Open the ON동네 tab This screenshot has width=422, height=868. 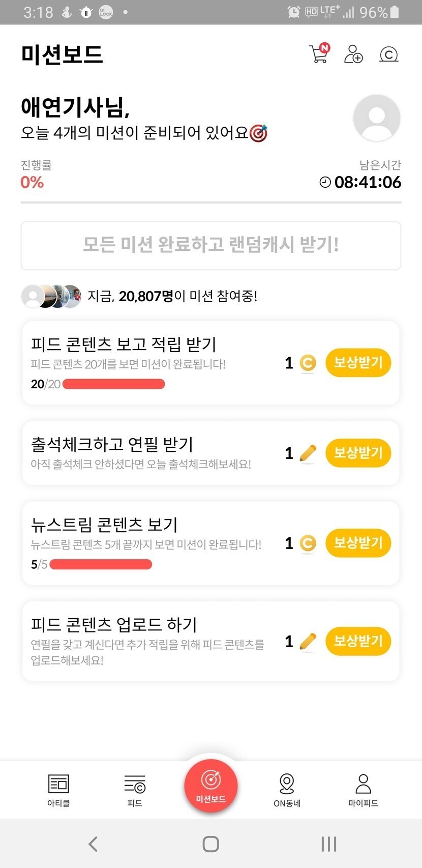click(x=287, y=790)
